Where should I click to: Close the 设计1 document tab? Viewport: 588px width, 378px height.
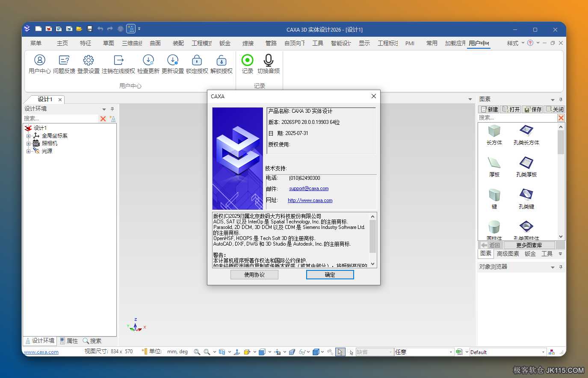pos(60,100)
